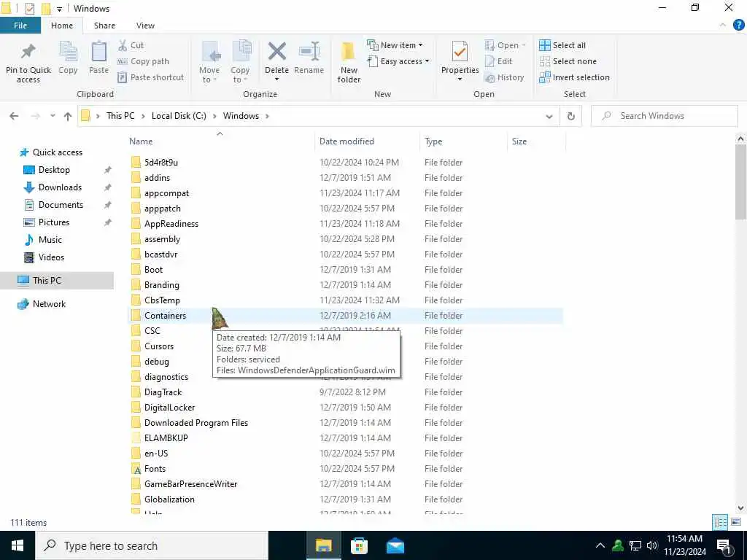
Task: Sort by the Type column header
Action: [x=463, y=141]
